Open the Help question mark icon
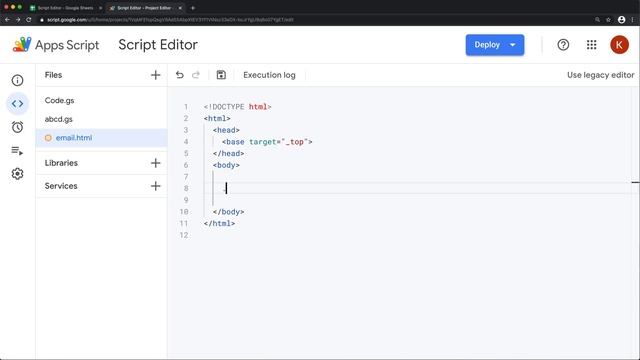 [563, 45]
